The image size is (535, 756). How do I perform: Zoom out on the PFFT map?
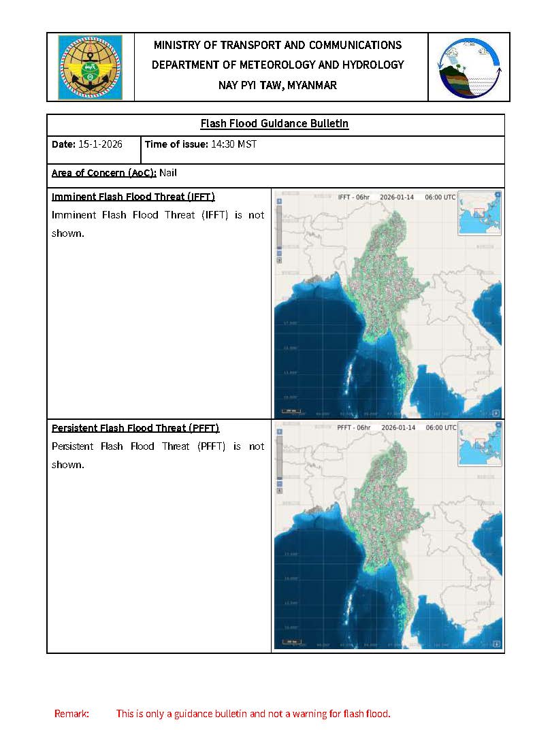[x=279, y=482]
